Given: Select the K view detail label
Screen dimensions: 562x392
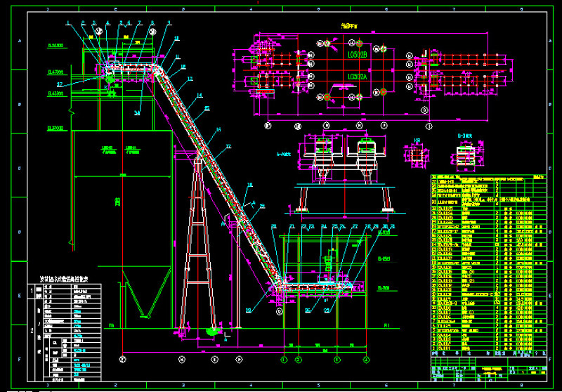Looking at the screenshot, I should [x=417, y=141].
